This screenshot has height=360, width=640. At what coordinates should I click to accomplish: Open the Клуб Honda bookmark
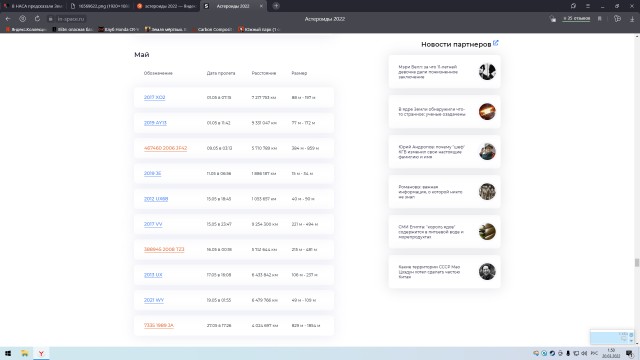[x=119, y=29]
